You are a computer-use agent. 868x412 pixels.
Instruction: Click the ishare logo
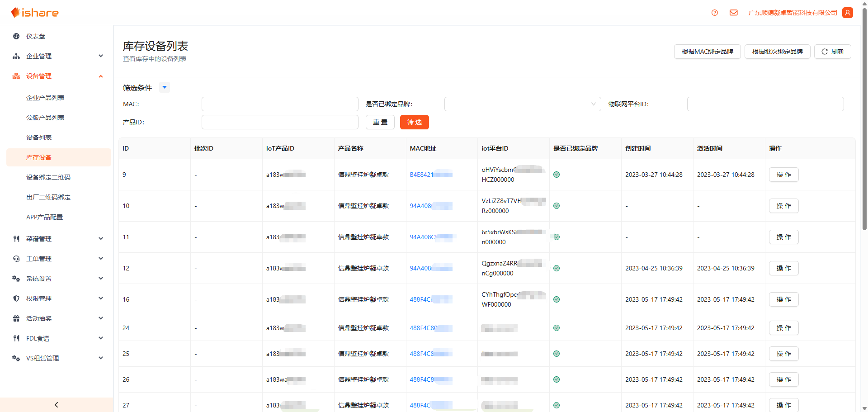[x=35, y=13]
